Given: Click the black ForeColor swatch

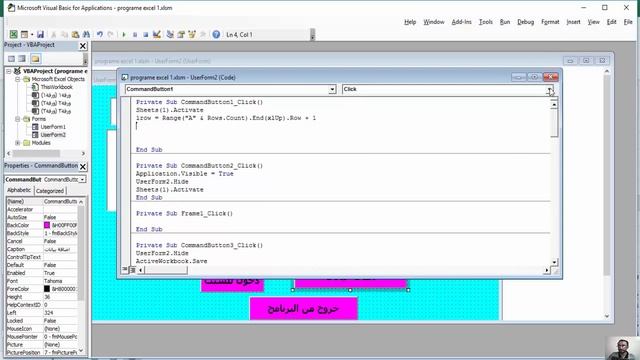Looking at the screenshot, I should (x=47, y=289).
